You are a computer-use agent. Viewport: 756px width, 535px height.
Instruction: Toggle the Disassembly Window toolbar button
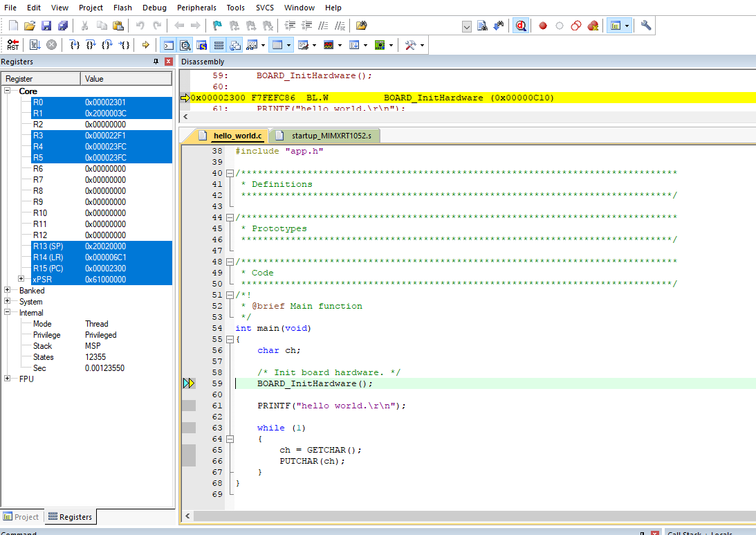pos(185,45)
